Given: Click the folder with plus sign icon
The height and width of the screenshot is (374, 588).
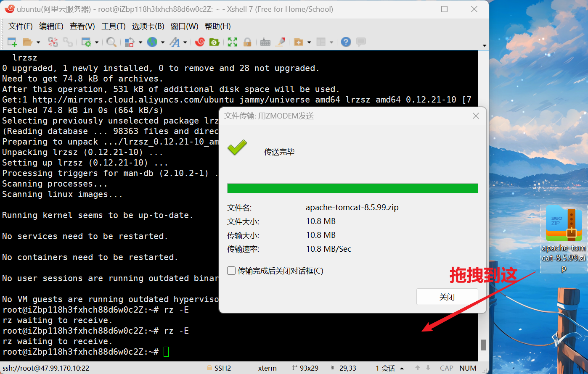Looking at the screenshot, I should tap(299, 42).
